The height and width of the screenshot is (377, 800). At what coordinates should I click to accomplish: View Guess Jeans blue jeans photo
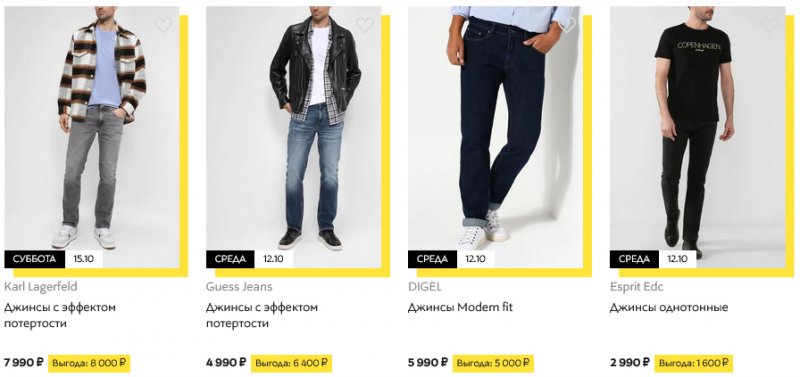pyautogui.click(x=293, y=137)
